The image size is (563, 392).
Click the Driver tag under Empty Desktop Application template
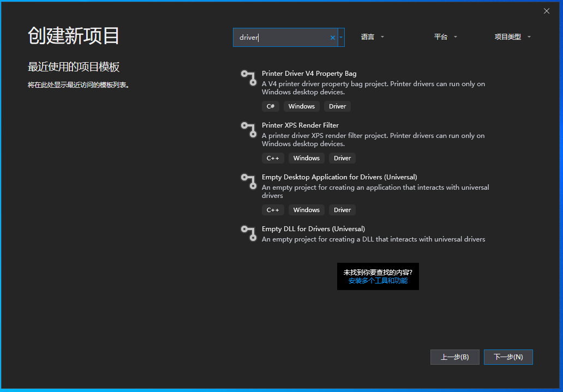(x=342, y=210)
